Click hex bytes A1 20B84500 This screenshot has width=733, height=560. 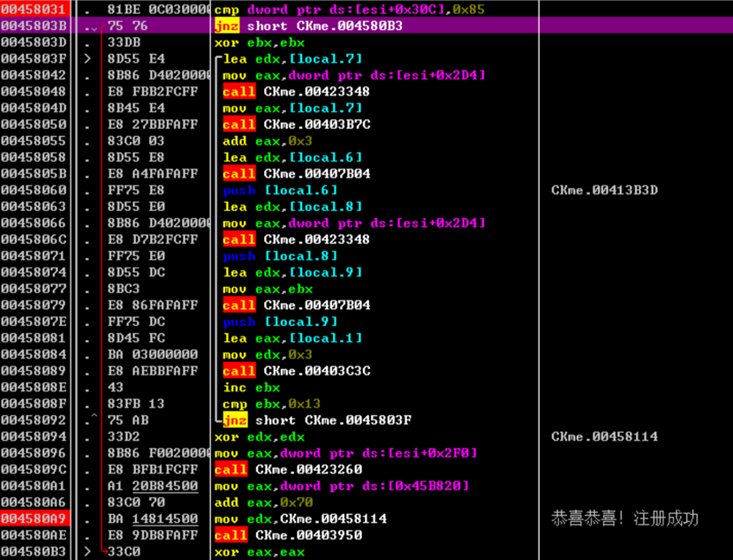153,486
